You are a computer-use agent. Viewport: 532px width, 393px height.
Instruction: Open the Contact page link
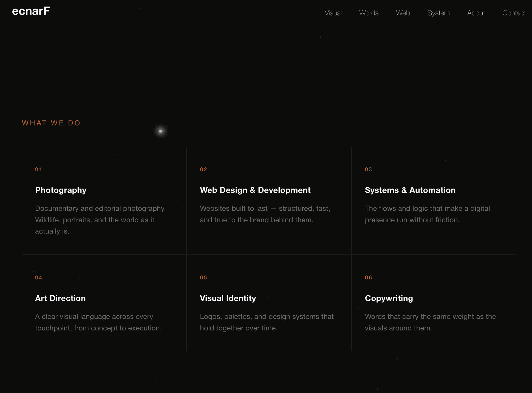click(514, 13)
